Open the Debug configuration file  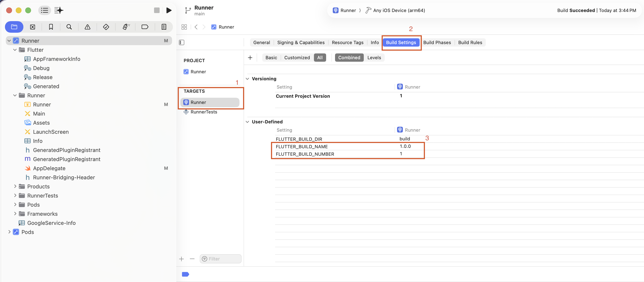[x=41, y=68]
